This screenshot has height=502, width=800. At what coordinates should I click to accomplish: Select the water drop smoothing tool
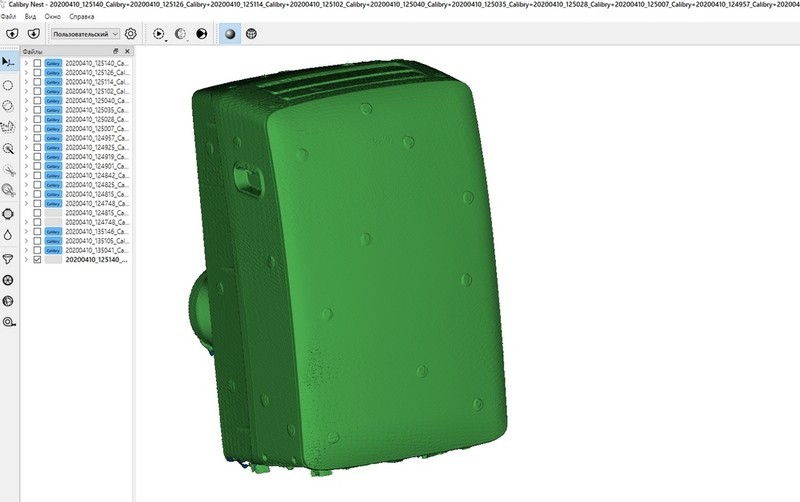[9, 235]
